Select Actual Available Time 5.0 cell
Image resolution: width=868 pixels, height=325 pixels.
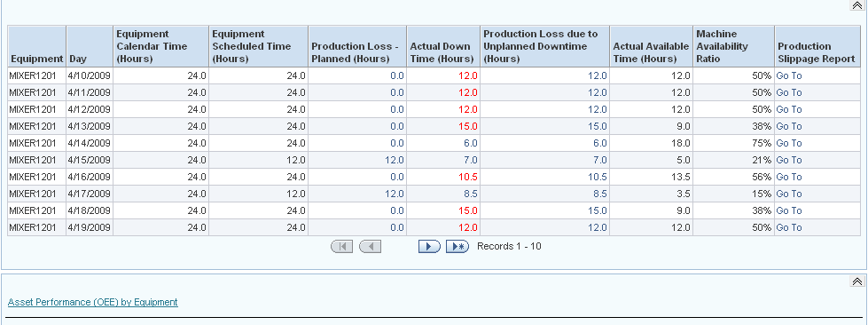(651, 161)
